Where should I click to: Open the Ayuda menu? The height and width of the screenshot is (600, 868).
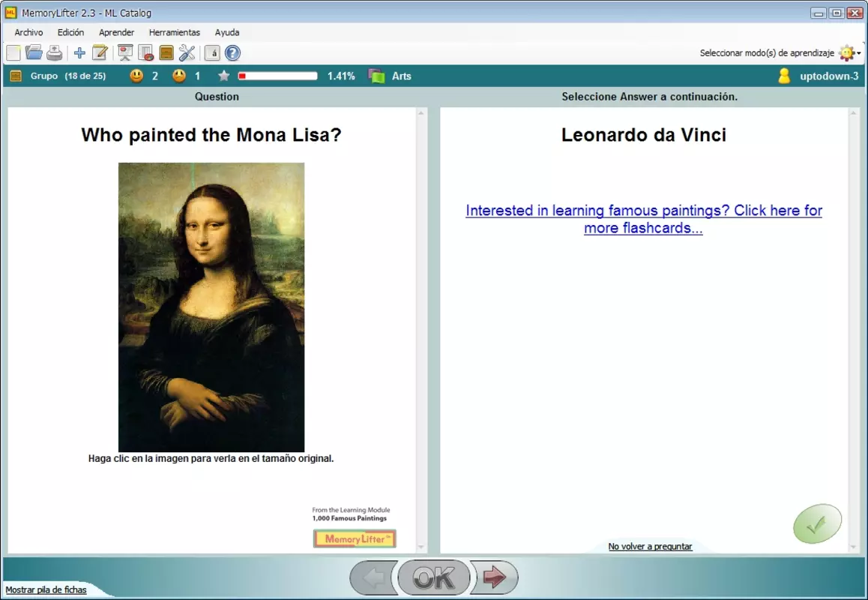tap(227, 32)
